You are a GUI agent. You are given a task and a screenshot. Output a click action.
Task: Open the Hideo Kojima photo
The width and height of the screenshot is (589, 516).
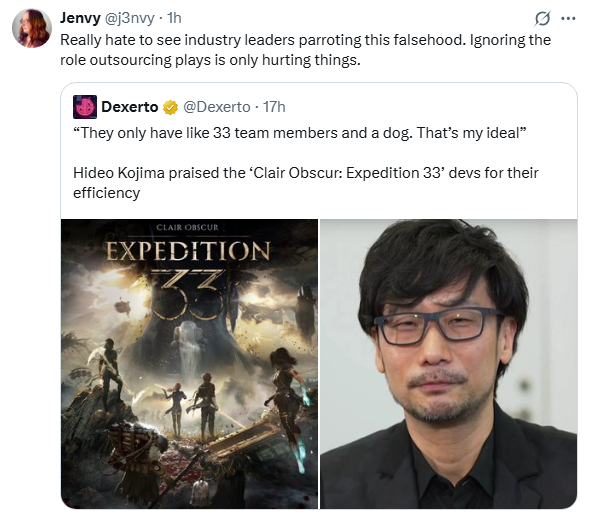[449, 364]
